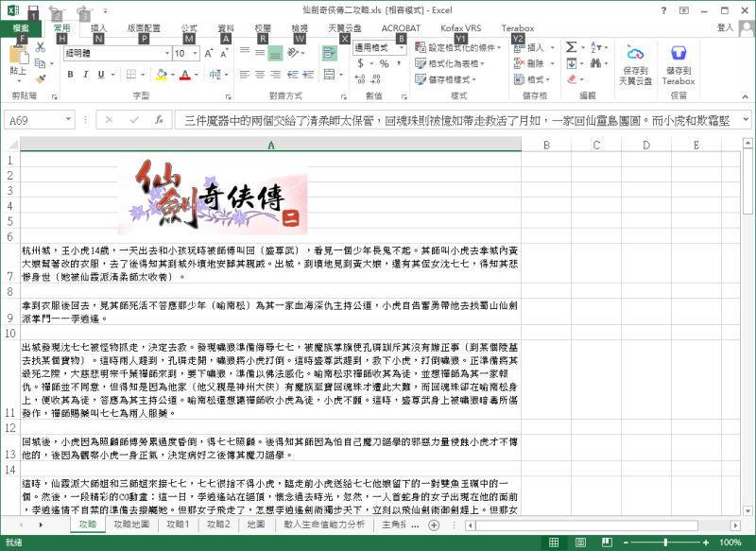Click cell Format (格式) button
The image size is (756, 551).
(532, 79)
